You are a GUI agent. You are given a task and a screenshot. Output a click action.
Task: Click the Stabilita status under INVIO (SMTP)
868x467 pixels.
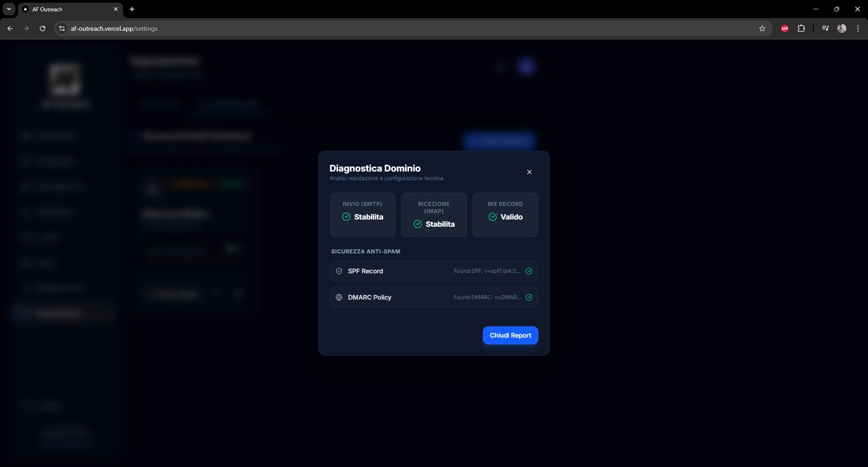tap(368, 217)
